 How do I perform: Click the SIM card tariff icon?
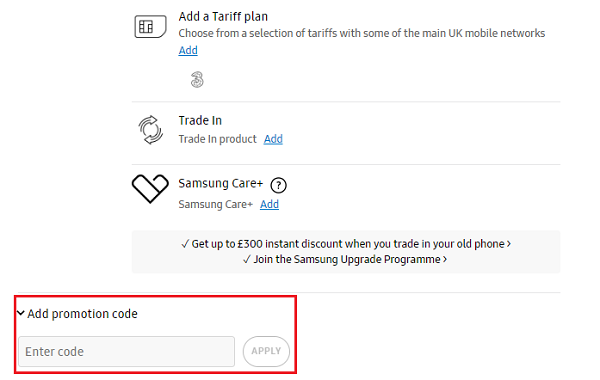150,26
